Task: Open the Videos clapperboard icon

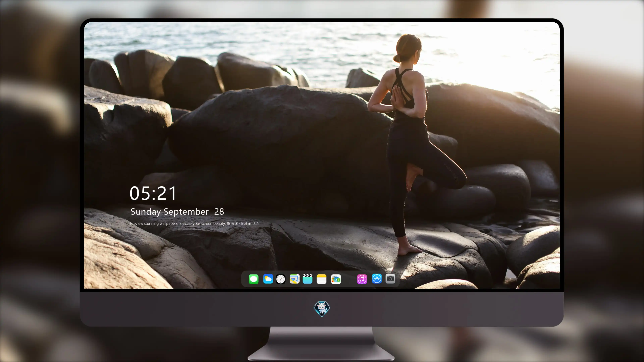Action: (x=308, y=279)
